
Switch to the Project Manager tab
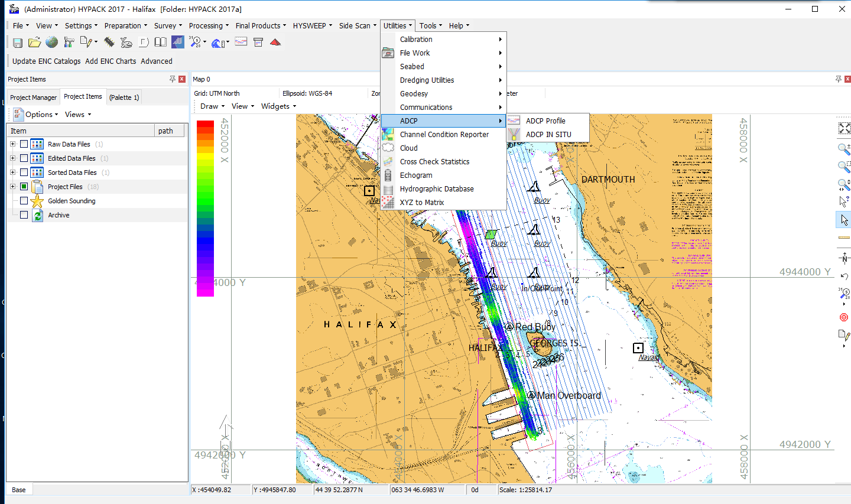point(33,97)
